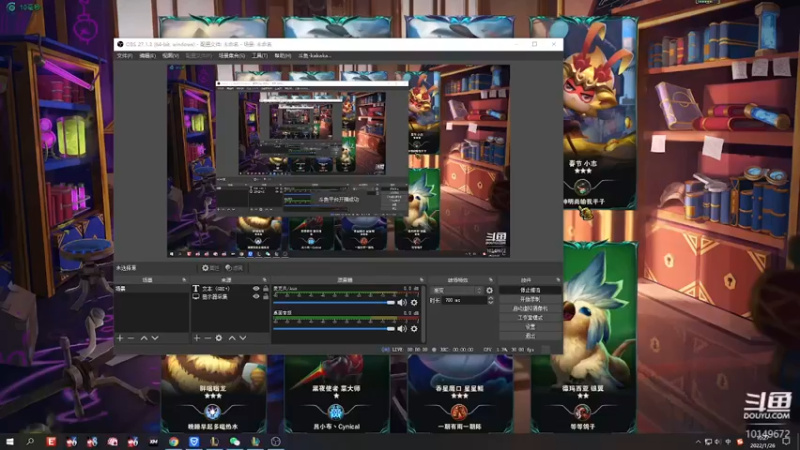Open 编辑 (Edit) menu
800x450 pixels.
[147, 56]
